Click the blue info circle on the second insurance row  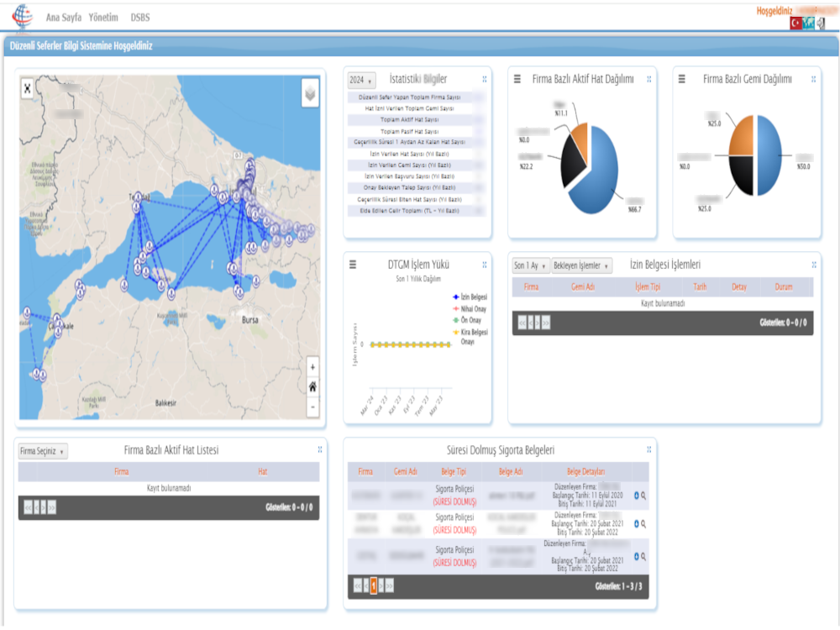pos(635,525)
